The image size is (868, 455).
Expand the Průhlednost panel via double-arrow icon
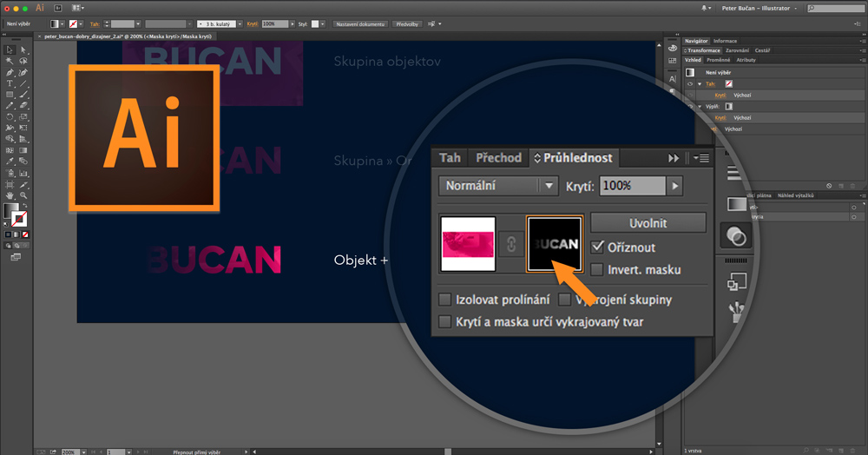pos(674,158)
